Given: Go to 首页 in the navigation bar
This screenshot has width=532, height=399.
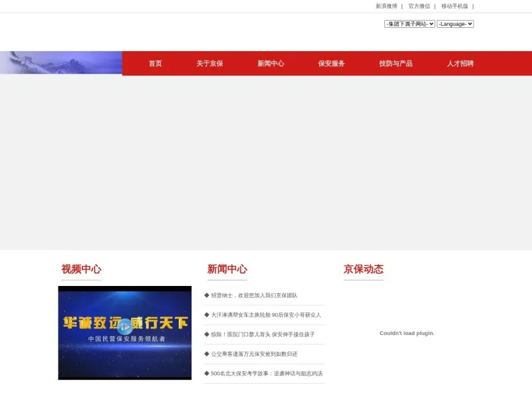Looking at the screenshot, I should point(156,63).
